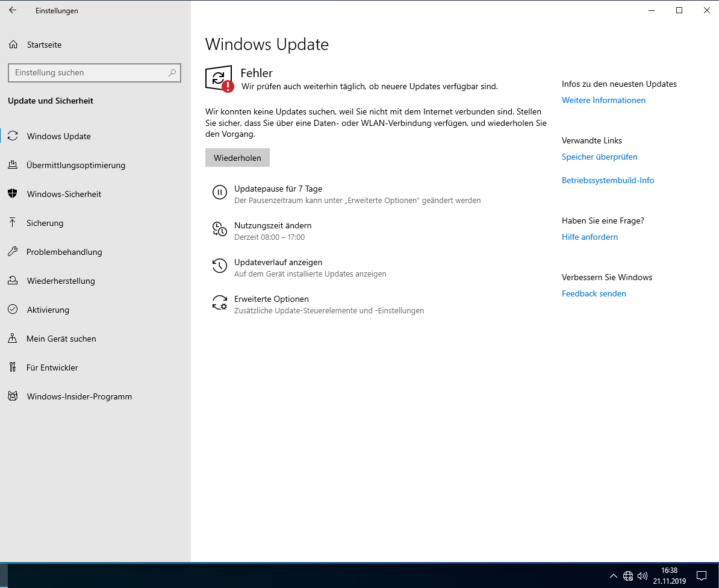Open Erweiterte Optionen
Viewport: 719px width, 588px height.
pos(272,299)
